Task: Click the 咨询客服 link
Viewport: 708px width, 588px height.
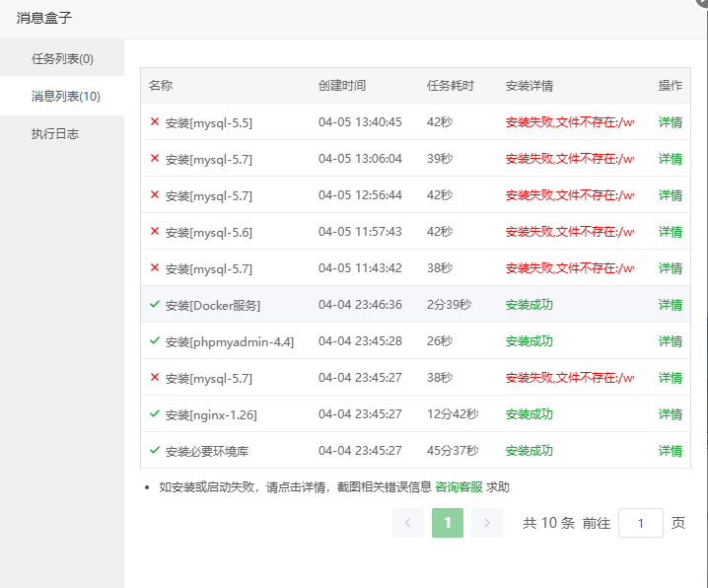Action: pos(459,486)
